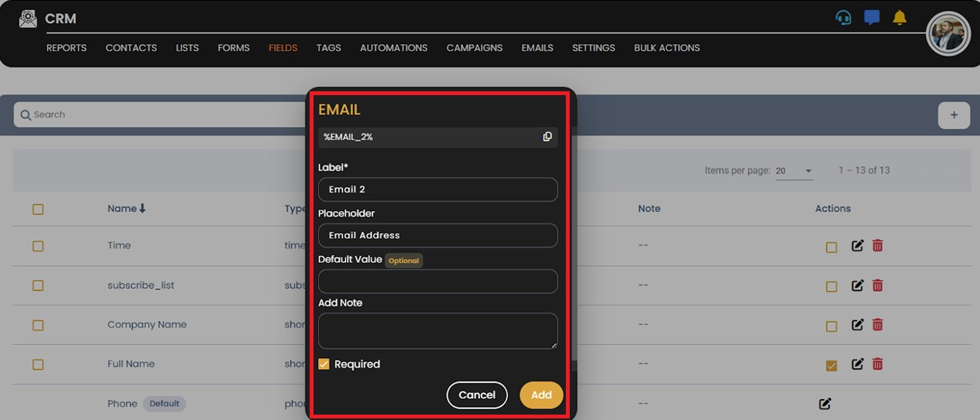Open the Contacts menu

click(x=131, y=48)
